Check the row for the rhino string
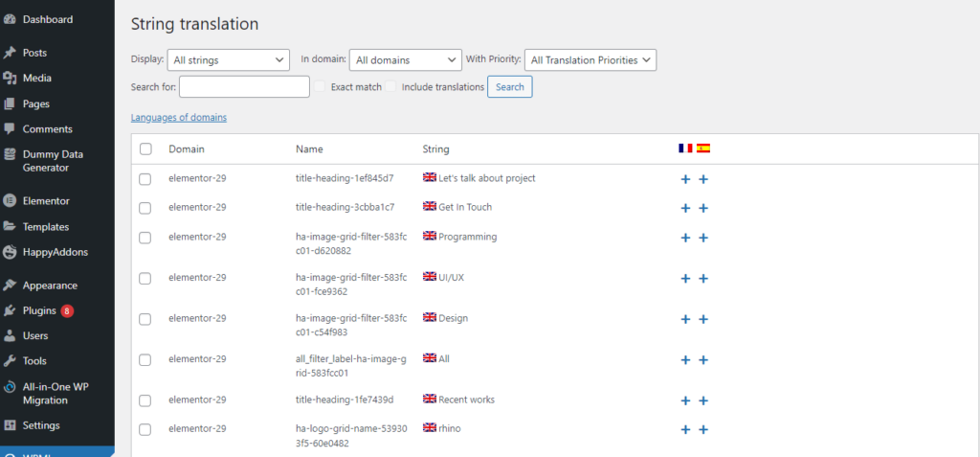 [145, 429]
